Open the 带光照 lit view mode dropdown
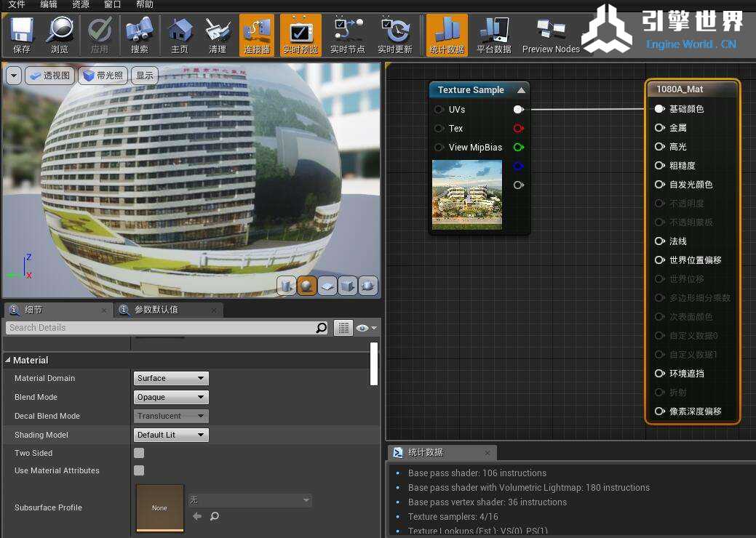The image size is (756, 538). click(x=103, y=76)
